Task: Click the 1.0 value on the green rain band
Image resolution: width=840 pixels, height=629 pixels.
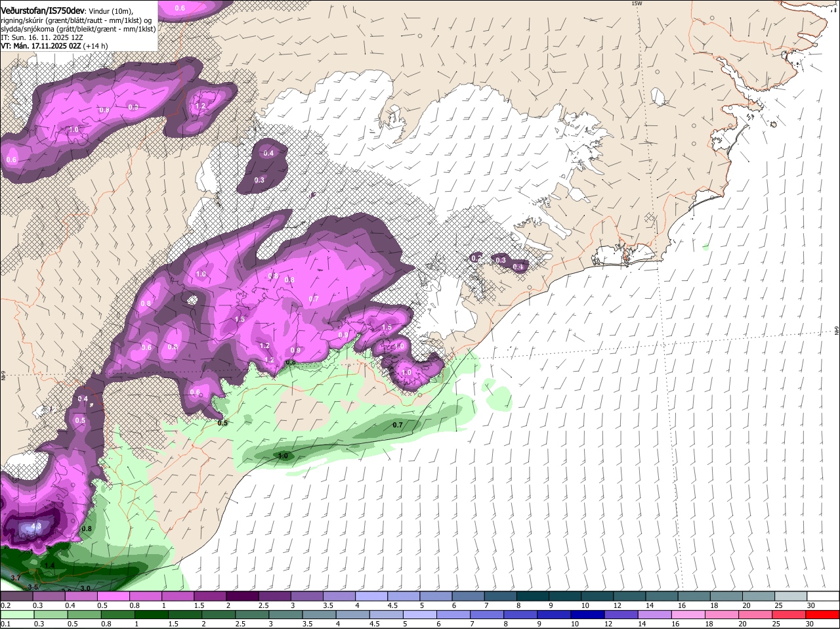Action: 283,456
